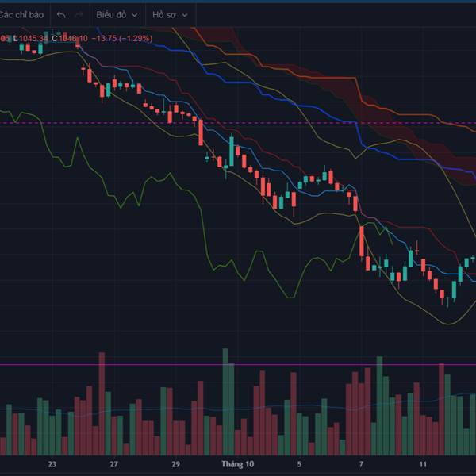This screenshot has width=476, height=476.
Task: Select the dashed purple horizontal price line
Action: click(238, 123)
